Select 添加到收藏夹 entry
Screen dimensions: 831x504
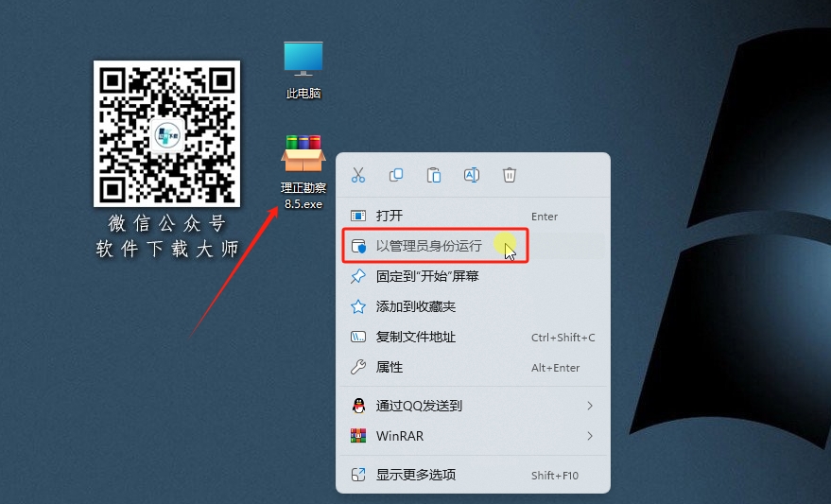pos(473,306)
